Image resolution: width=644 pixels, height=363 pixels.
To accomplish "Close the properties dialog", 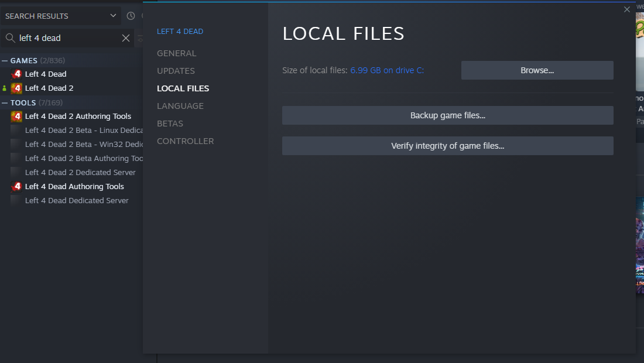I will 627,9.
